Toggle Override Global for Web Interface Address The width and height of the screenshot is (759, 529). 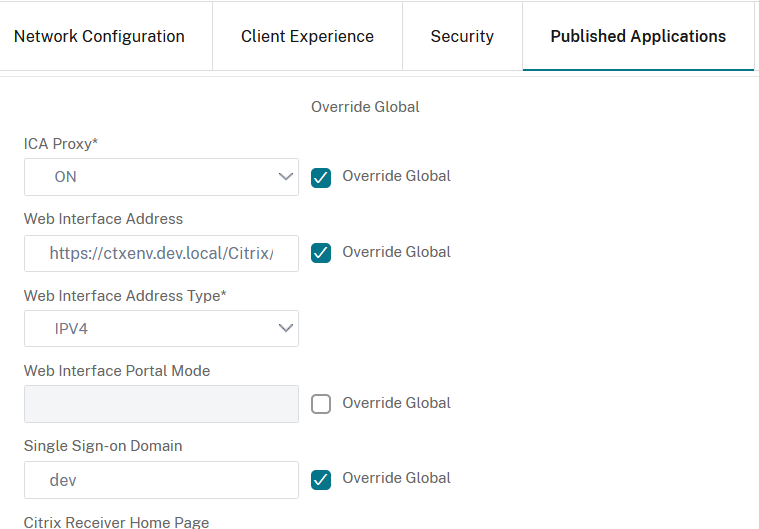[x=321, y=253]
